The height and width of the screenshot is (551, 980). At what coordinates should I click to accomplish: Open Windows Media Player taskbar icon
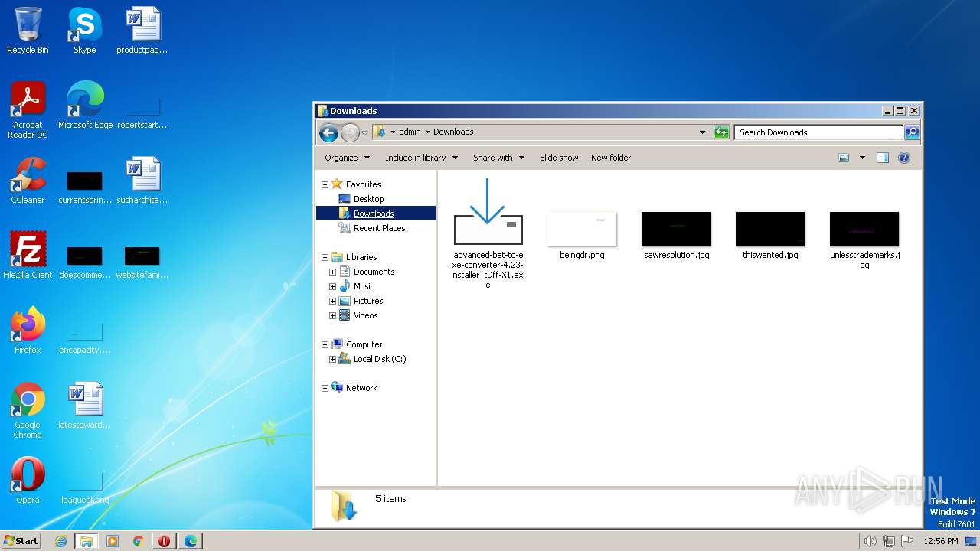(113, 541)
